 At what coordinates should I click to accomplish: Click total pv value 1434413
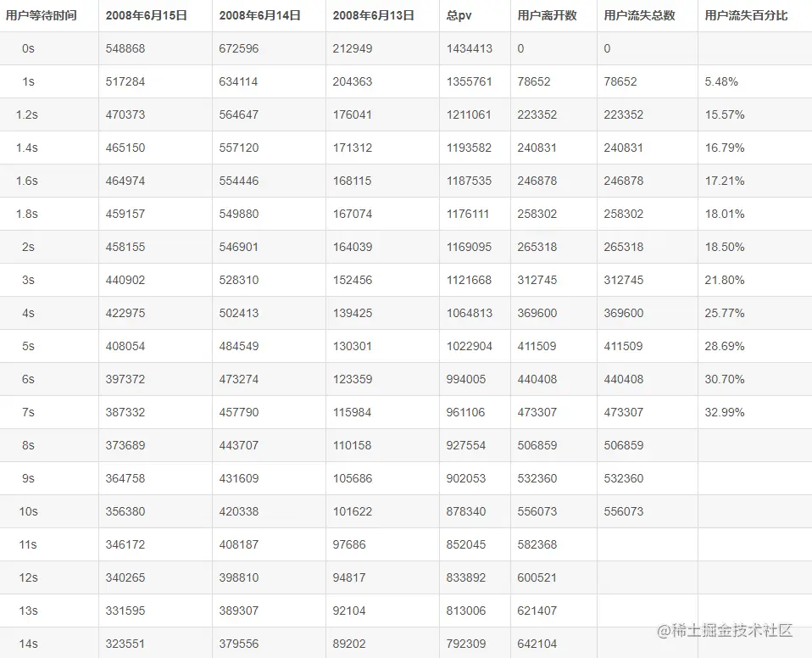coord(470,49)
